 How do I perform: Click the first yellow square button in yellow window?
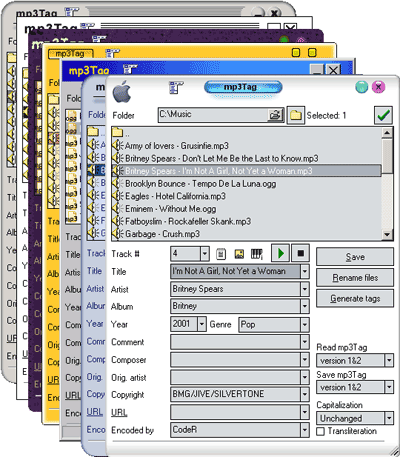(x=296, y=53)
